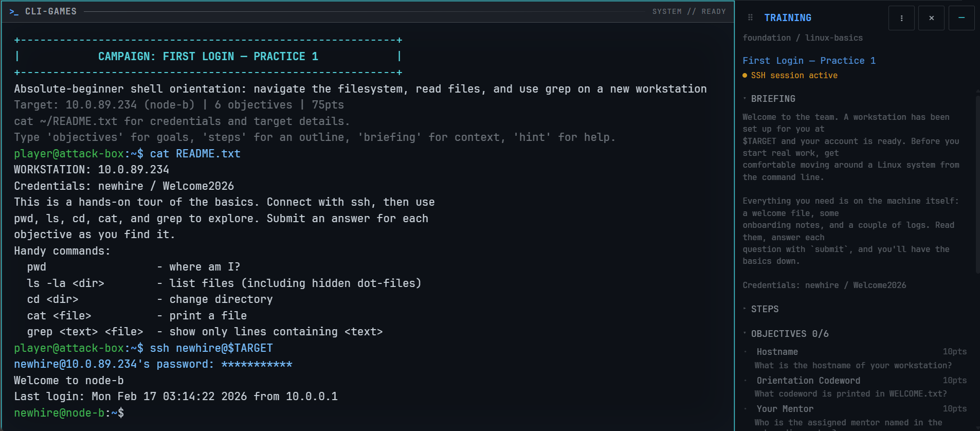Grab the Training panel drag handle
The image size is (980, 431).
[x=750, y=17]
